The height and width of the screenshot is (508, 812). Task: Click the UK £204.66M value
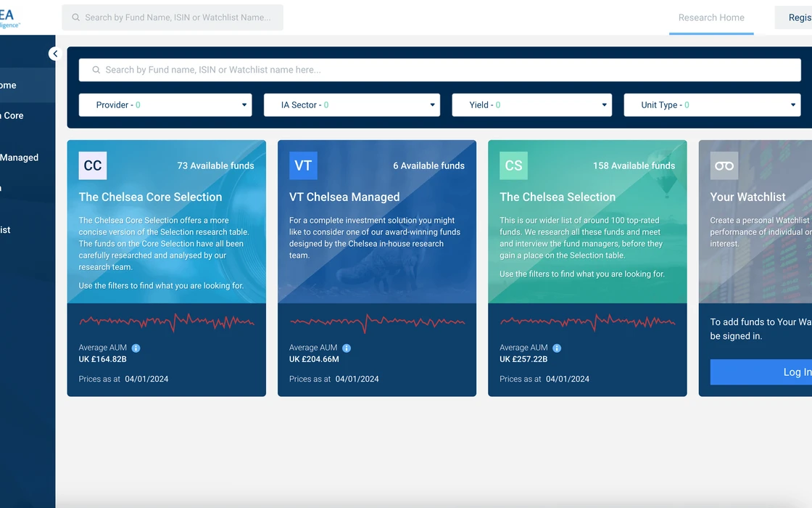[314, 359]
